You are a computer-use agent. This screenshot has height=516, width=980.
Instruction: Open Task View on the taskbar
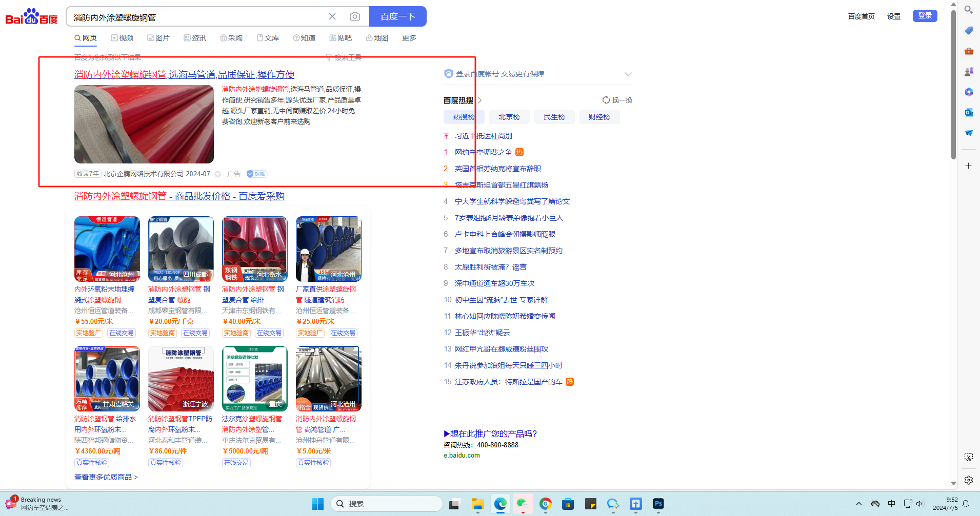click(x=454, y=504)
